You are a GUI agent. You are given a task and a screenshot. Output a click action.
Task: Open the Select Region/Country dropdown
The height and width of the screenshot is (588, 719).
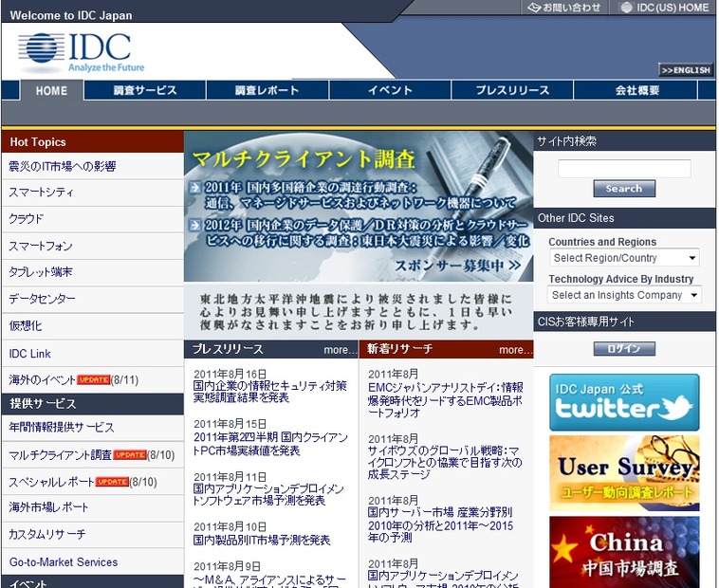pyautogui.click(x=624, y=258)
